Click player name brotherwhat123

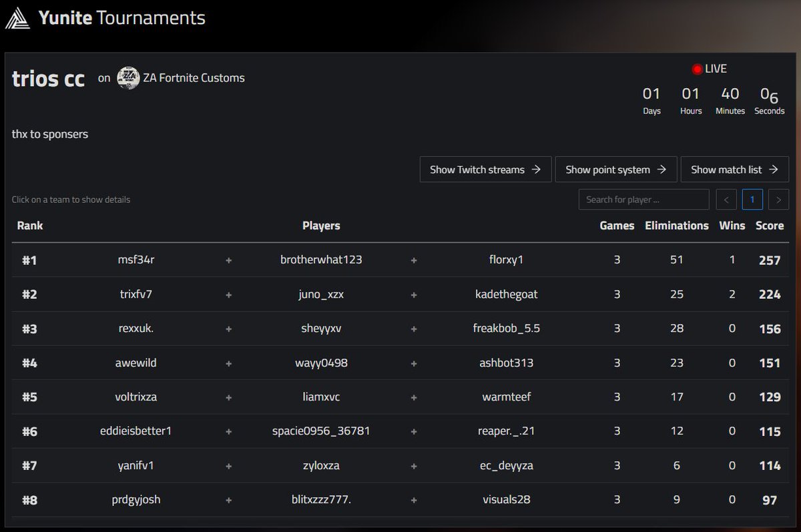(321, 260)
